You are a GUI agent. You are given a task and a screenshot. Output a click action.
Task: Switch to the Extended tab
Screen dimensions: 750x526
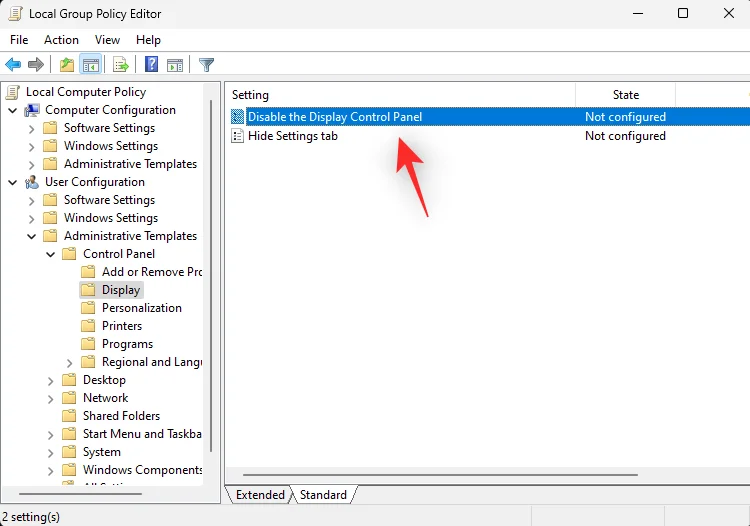[260, 494]
